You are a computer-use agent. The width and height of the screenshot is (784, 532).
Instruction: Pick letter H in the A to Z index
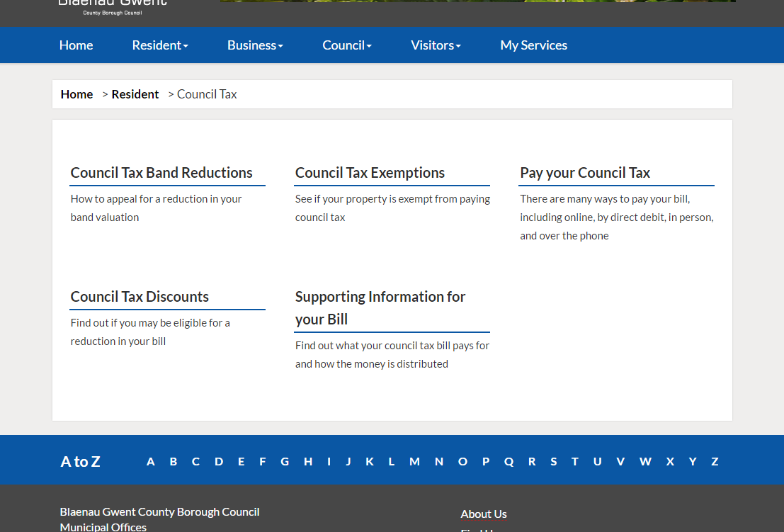[x=308, y=462]
